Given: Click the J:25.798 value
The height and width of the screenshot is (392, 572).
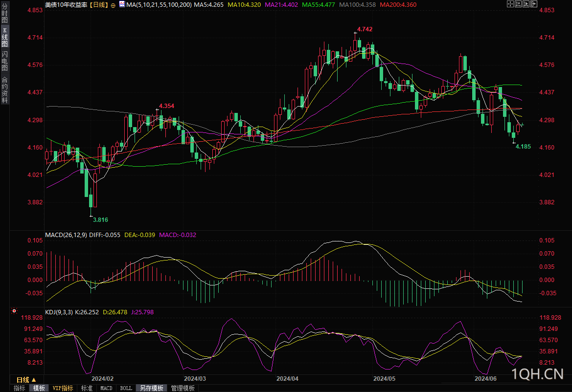Looking at the screenshot, I should (x=142, y=312).
